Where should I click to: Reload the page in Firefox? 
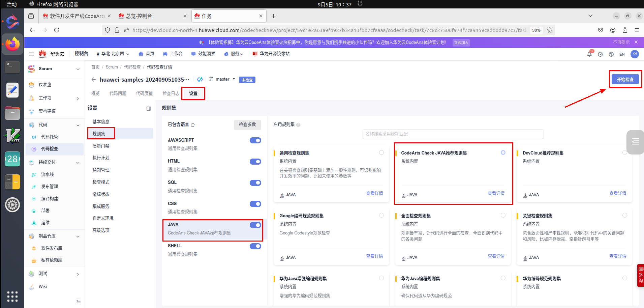pos(57,30)
